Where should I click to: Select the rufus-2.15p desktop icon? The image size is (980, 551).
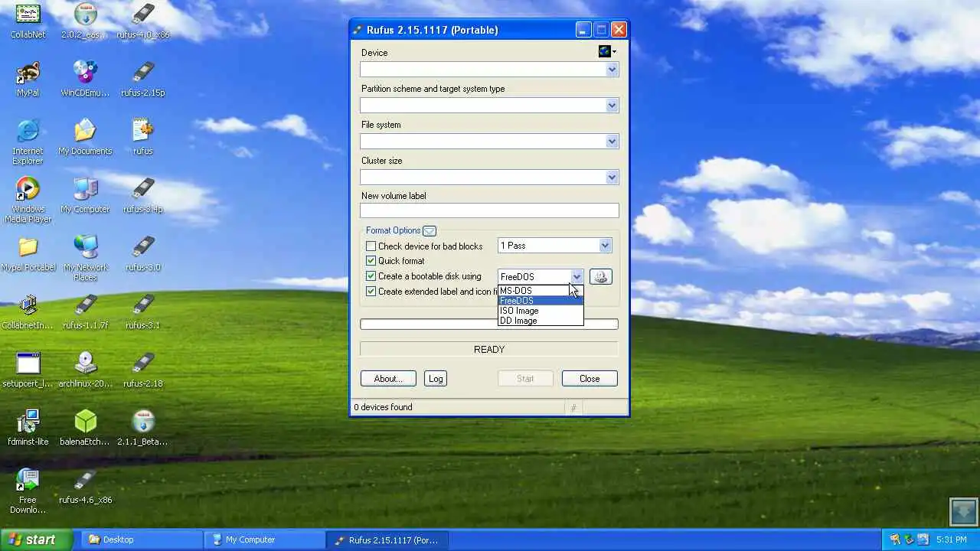coord(143,79)
